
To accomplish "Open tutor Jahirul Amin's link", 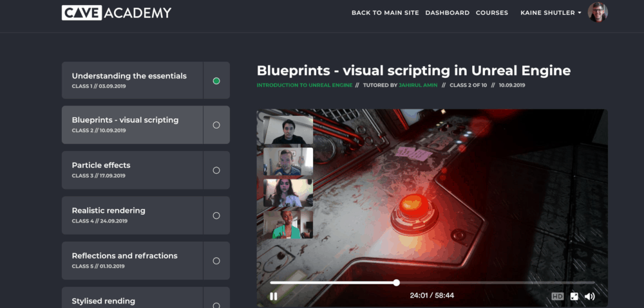I will tap(418, 86).
